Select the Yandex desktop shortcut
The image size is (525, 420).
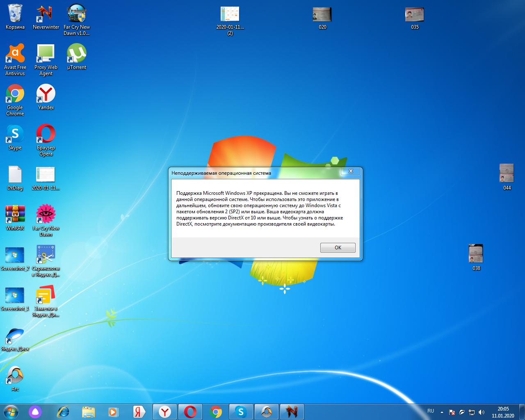(46, 97)
